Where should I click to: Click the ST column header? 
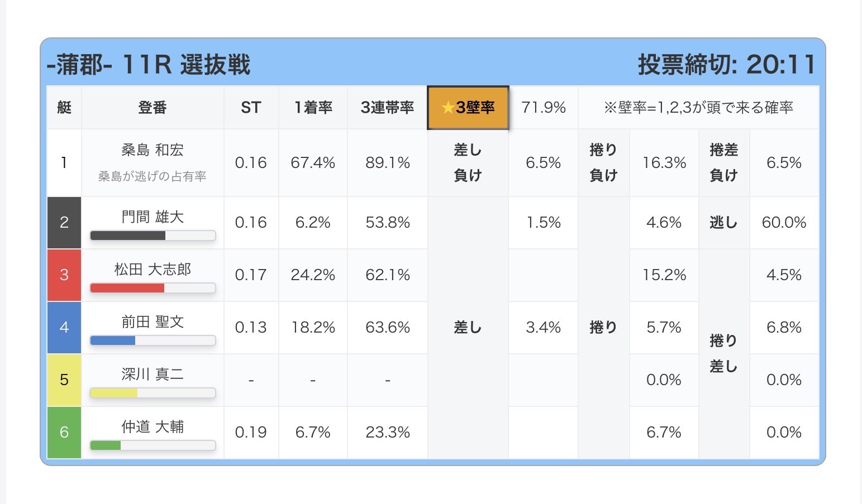[251, 108]
